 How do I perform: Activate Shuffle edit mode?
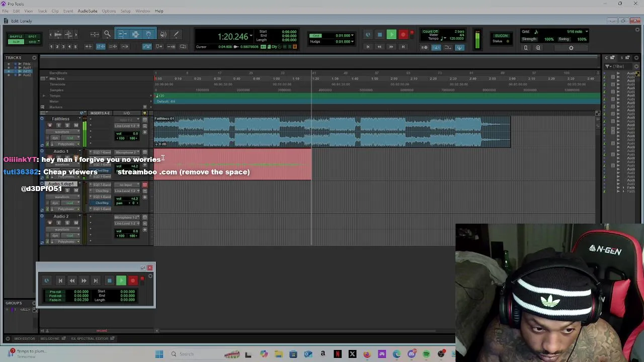point(16,36)
